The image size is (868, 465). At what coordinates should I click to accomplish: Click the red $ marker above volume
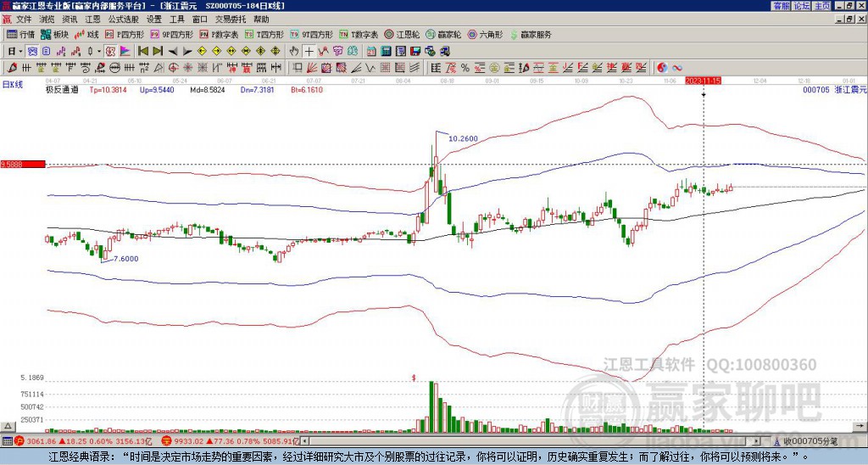(x=414, y=378)
